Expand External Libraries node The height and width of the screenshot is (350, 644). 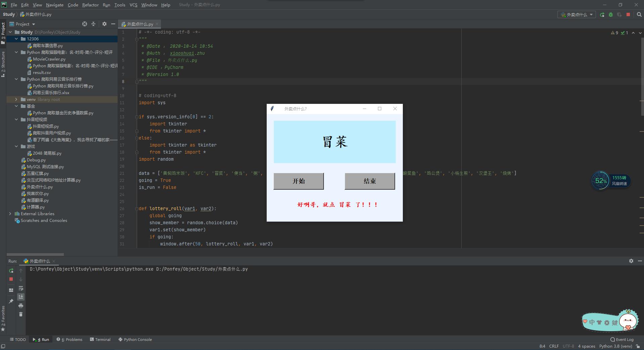[x=10, y=214]
